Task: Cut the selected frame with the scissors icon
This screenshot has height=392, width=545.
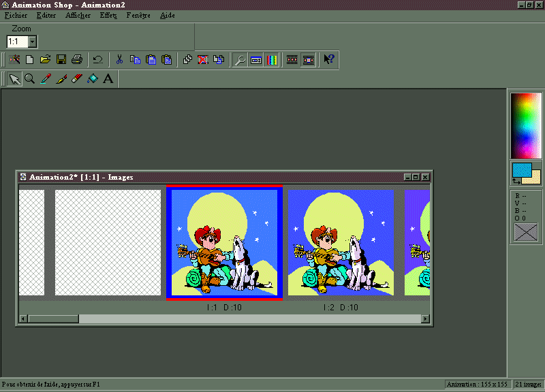Action: [x=120, y=60]
